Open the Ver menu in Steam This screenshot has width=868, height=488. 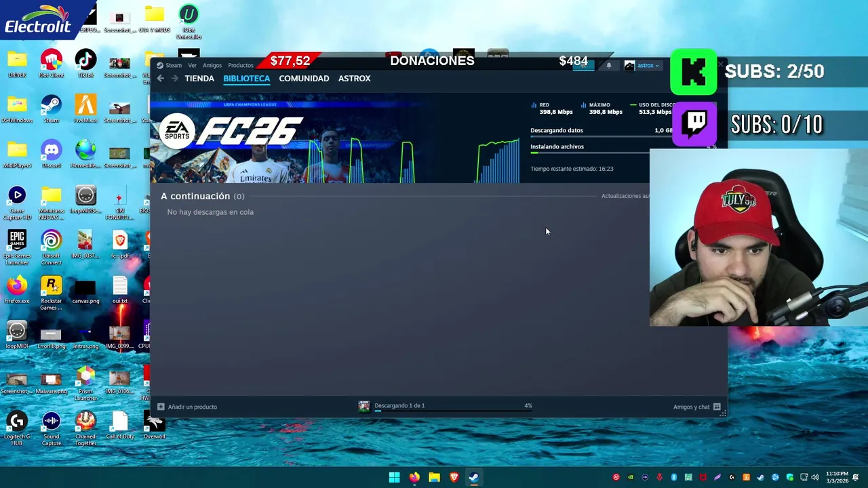click(x=193, y=66)
